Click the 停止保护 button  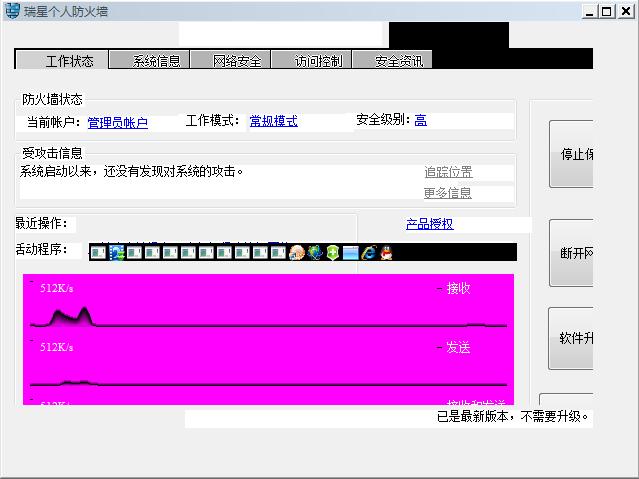pyautogui.click(x=571, y=154)
